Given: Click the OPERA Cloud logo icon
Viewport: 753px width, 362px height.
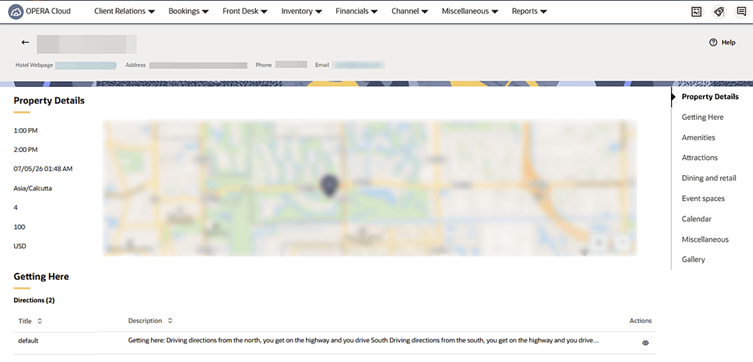Looking at the screenshot, I should pyautogui.click(x=16, y=11).
